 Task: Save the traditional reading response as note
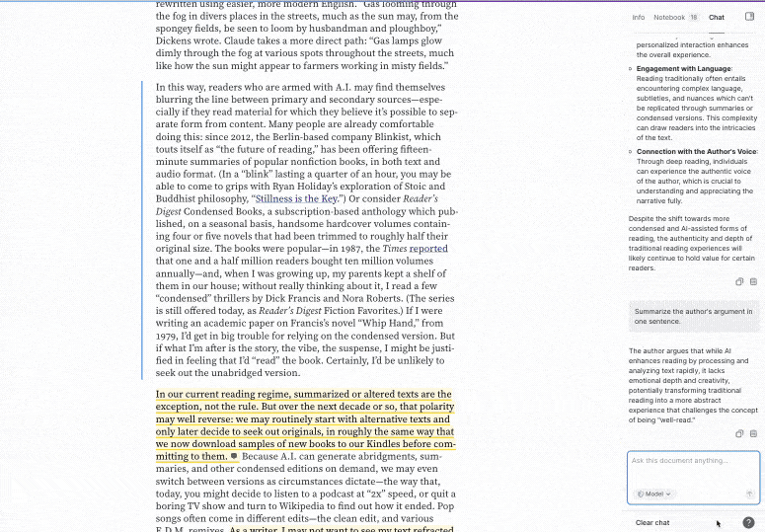[753, 282]
